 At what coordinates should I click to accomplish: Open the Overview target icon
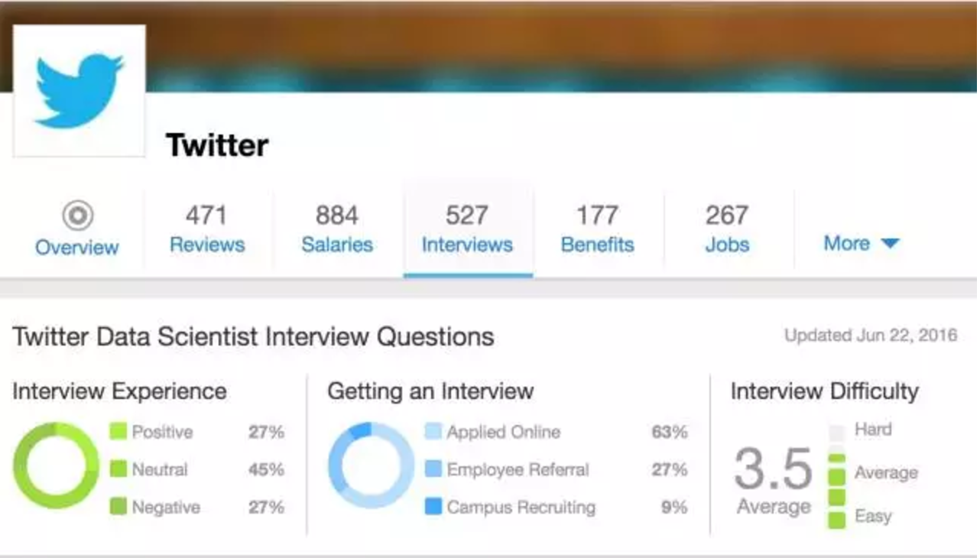(77, 216)
